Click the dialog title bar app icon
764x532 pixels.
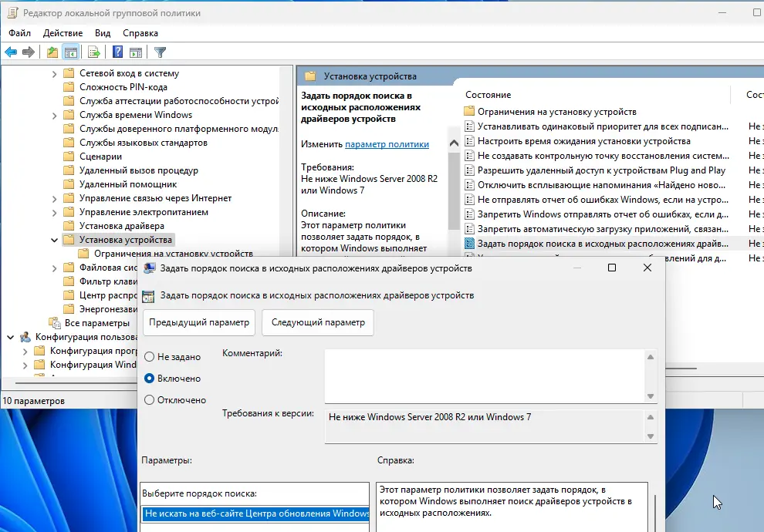(150, 268)
